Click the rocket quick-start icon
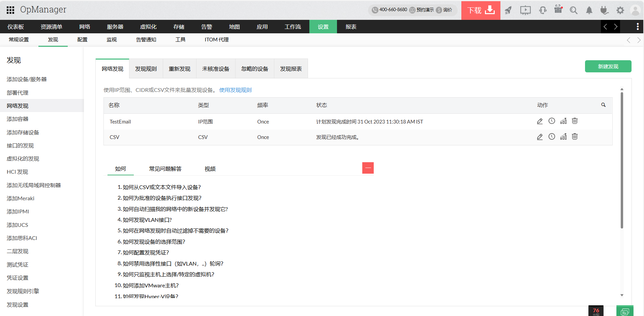Screen dimensions: 644x316 pyautogui.click(x=508, y=10)
